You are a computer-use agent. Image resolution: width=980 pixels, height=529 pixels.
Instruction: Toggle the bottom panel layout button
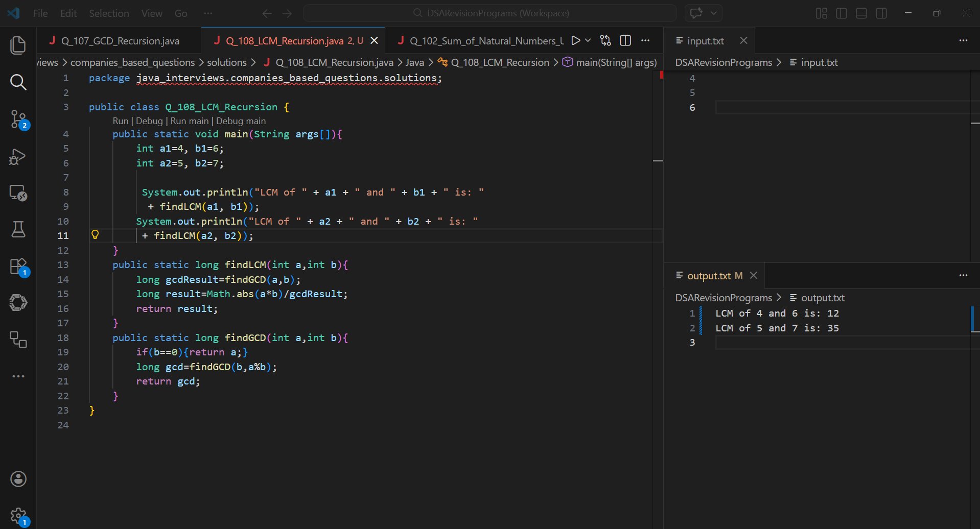point(861,13)
